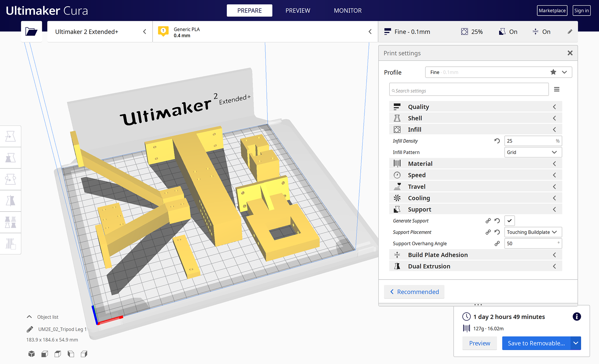Click Save to Removable button
599x364 pixels.
coord(536,343)
